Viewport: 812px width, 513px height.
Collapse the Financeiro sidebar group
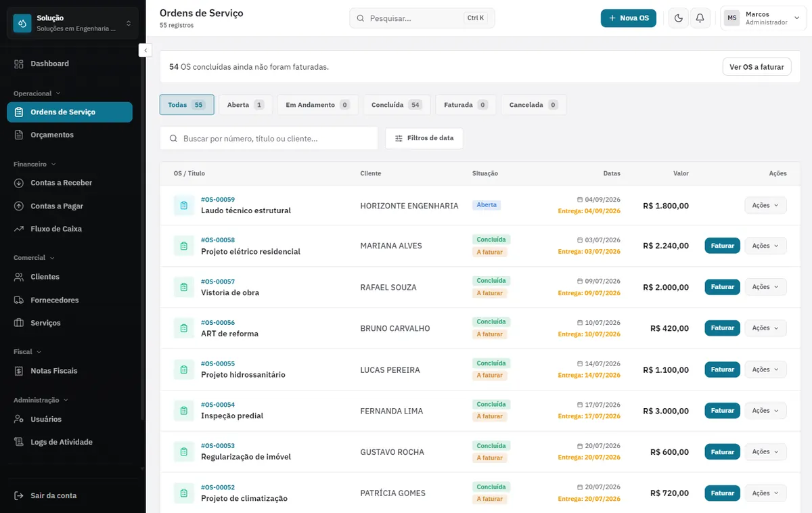click(x=35, y=164)
